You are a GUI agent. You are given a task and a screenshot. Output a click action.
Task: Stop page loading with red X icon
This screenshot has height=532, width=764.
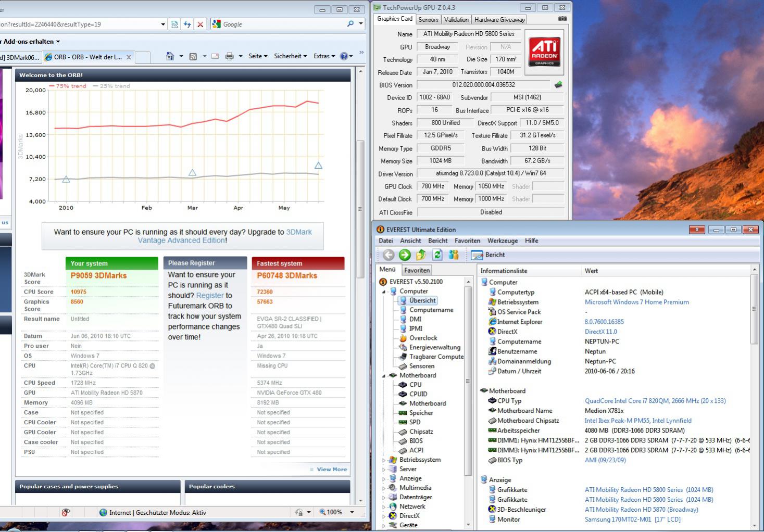[x=200, y=24]
